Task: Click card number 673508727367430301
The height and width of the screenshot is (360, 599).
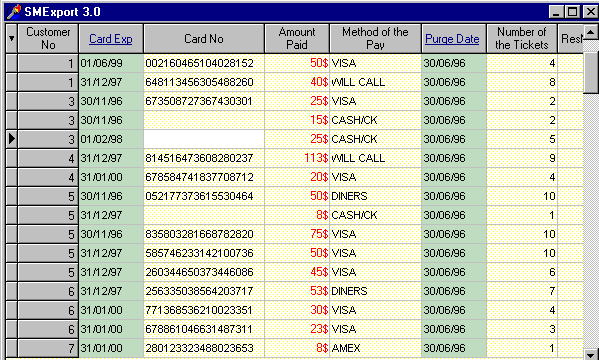Action: [x=199, y=101]
